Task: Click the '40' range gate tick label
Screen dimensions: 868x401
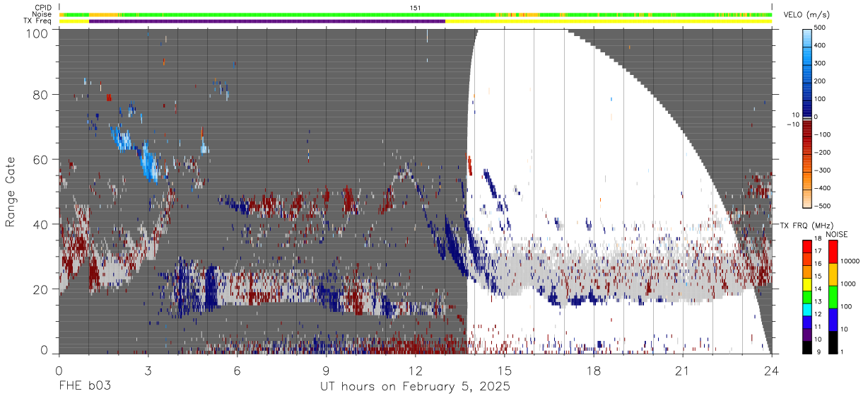Action: 40,224
